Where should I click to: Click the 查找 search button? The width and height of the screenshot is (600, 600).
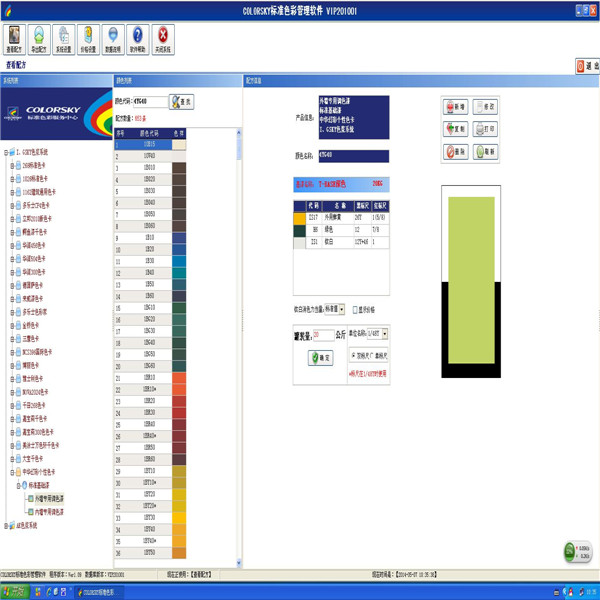pos(181,101)
